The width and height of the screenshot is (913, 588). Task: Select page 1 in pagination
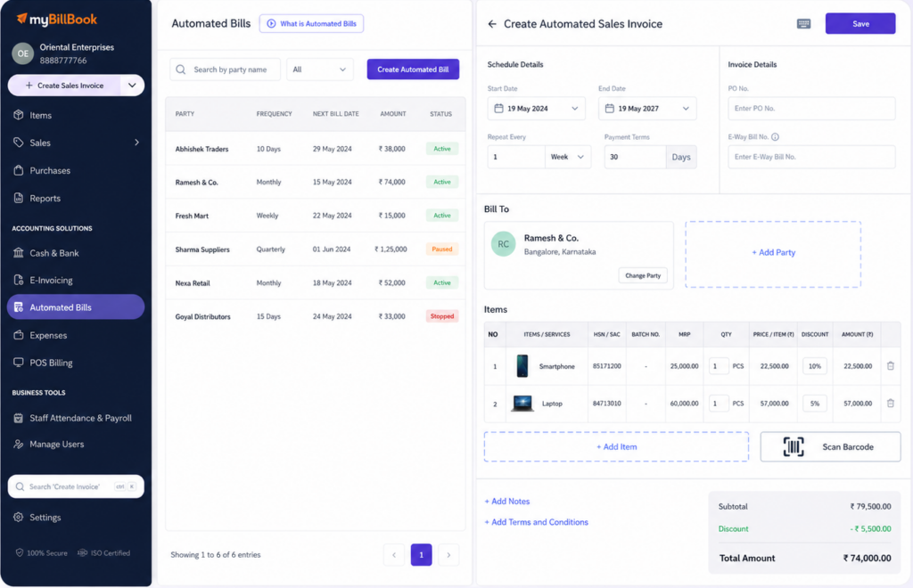[421, 555]
